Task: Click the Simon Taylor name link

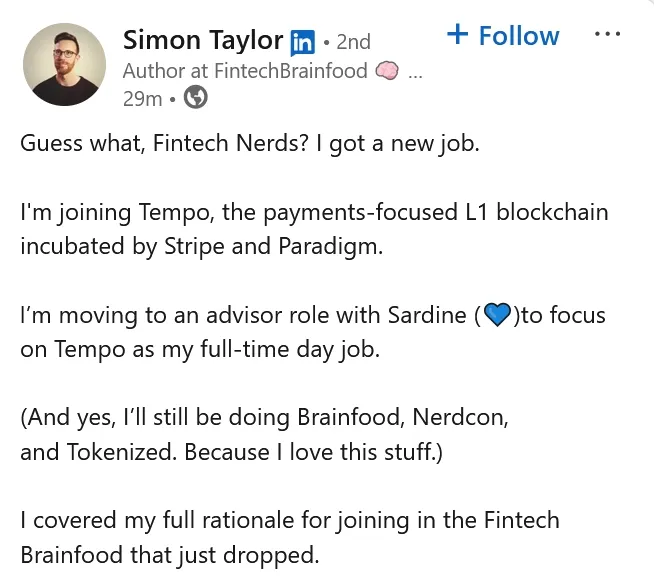Action: click(x=203, y=40)
